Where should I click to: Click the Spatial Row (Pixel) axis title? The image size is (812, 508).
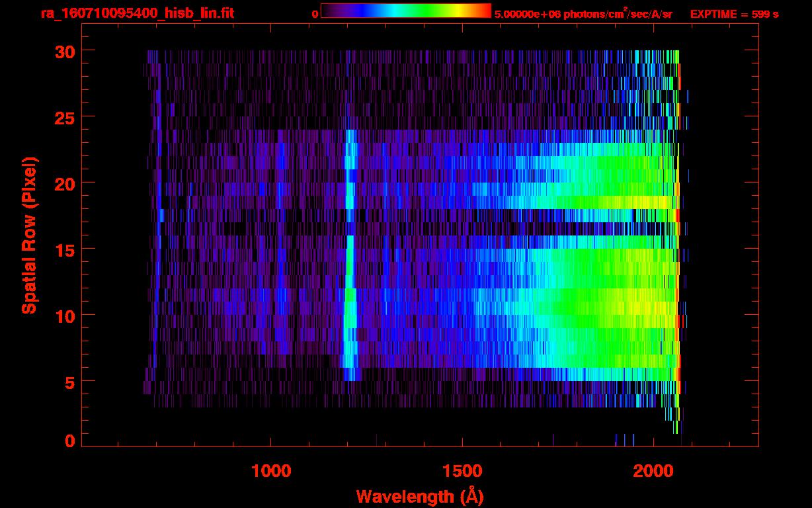click(29, 235)
